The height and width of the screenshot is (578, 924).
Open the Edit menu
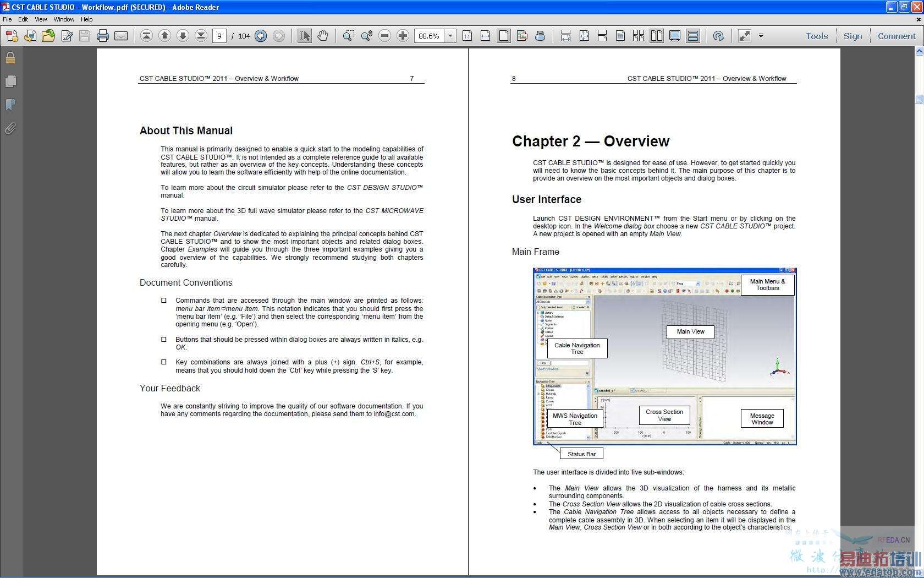(23, 19)
